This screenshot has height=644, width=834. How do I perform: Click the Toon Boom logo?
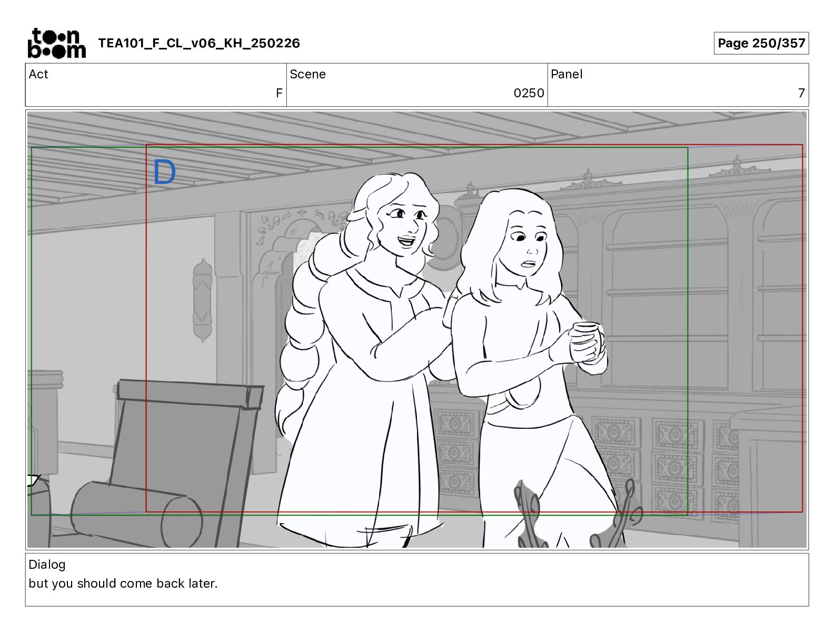(x=56, y=43)
